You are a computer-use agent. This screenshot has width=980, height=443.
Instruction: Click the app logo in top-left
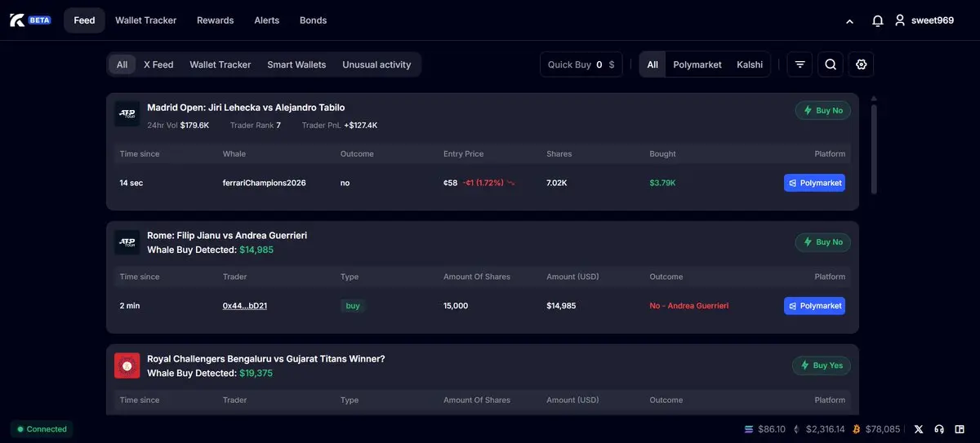click(x=18, y=20)
